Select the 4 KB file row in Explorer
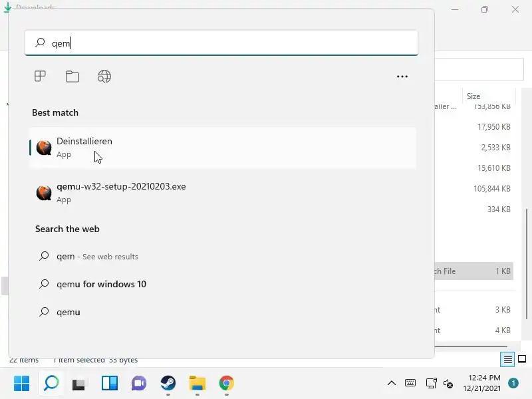Image resolution: width=532 pixels, height=399 pixels. tap(474, 330)
